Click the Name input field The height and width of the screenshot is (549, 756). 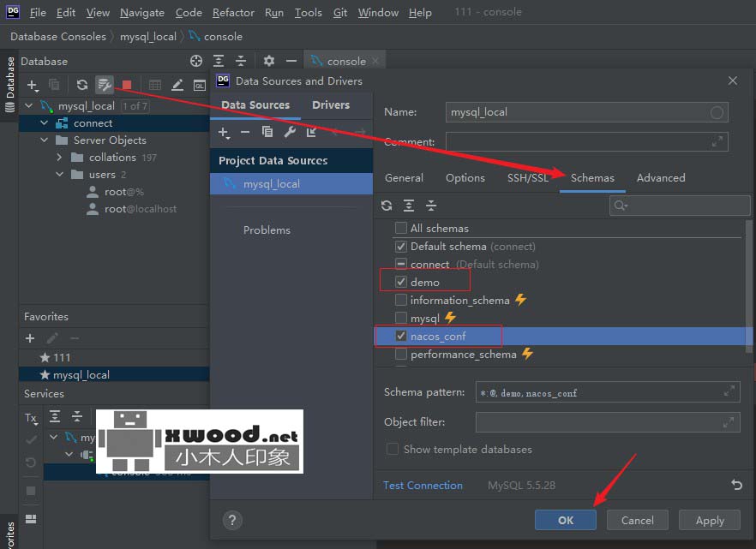(x=587, y=112)
